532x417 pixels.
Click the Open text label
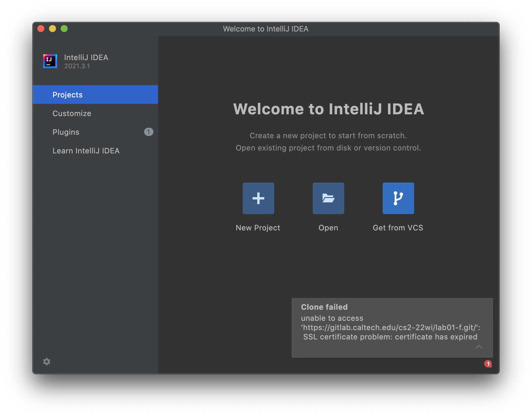point(328,228)
